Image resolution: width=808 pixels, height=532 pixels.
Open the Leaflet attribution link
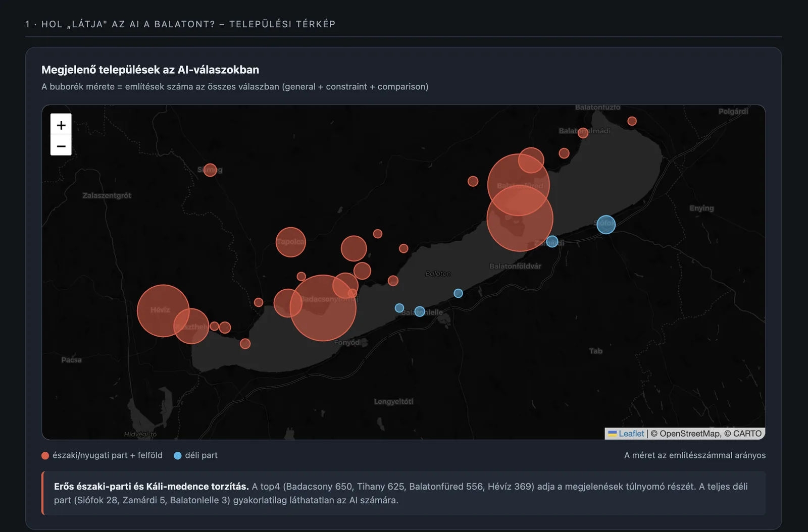coord(631,434)
